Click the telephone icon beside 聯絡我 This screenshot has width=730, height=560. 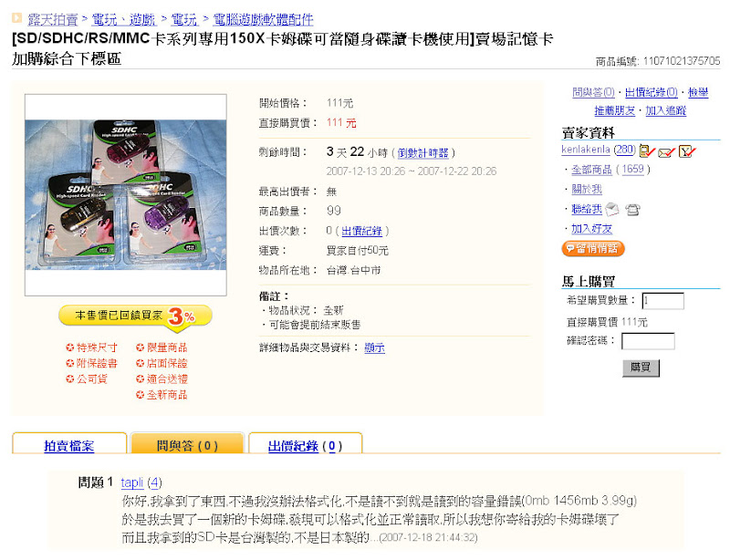click(x=632, y=210)
